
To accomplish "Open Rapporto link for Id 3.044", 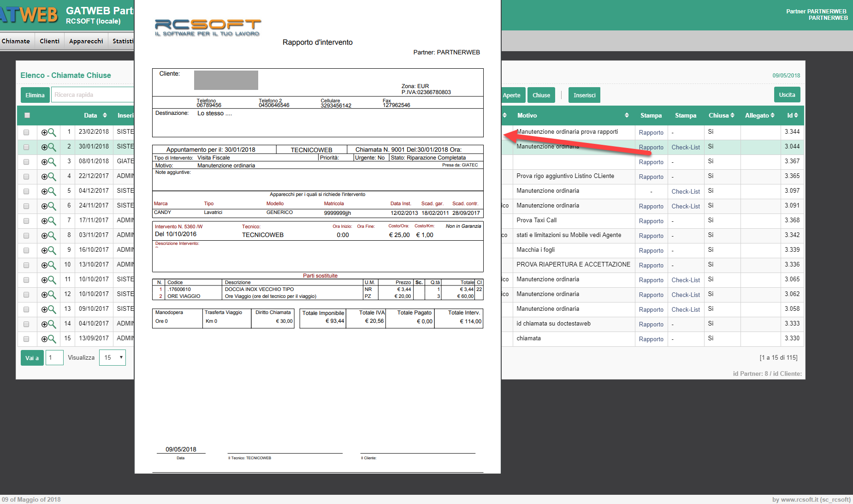I will [x=651, y=147].
